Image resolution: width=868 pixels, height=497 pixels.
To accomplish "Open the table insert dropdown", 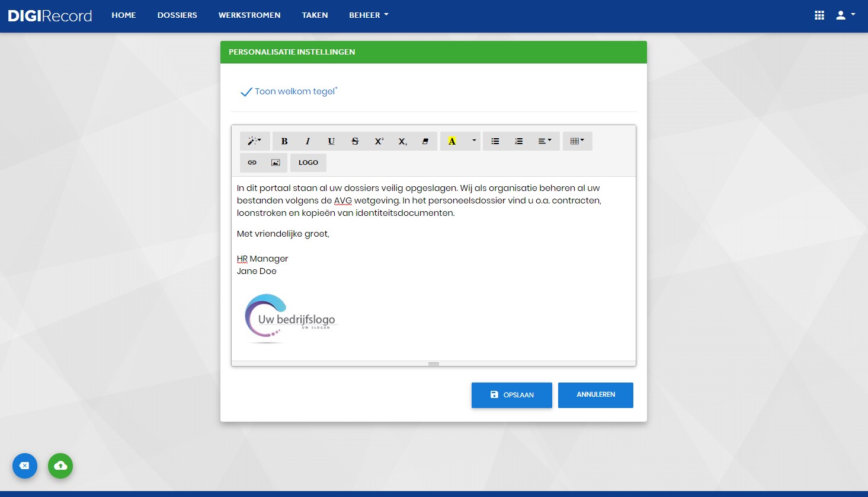I will pos(578,141).
